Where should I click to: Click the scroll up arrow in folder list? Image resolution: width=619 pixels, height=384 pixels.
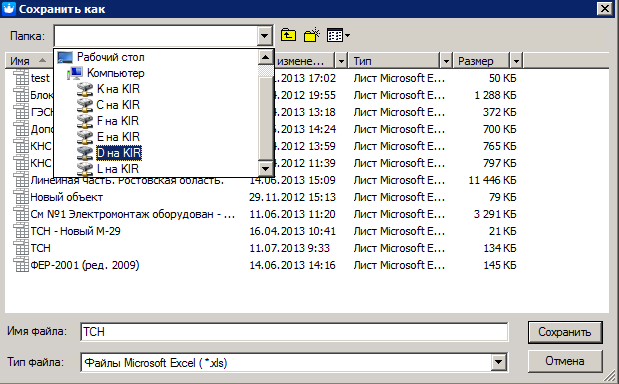tap(265, 58)
